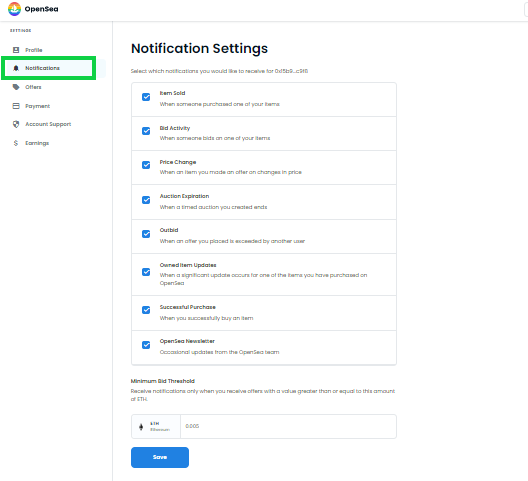This screenshot has height=481, width=528.
Task: Click the blue Save button
Action: 160,457
